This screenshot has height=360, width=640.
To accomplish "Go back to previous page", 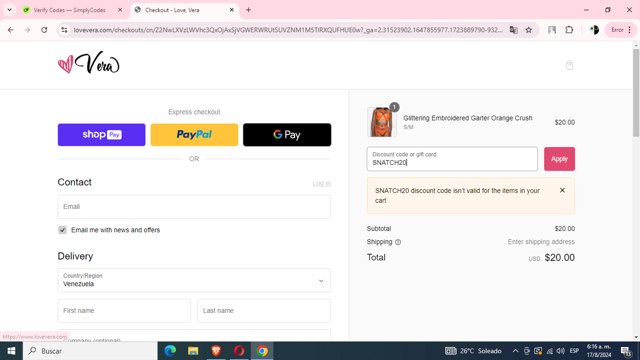I will tap(11, 30).
